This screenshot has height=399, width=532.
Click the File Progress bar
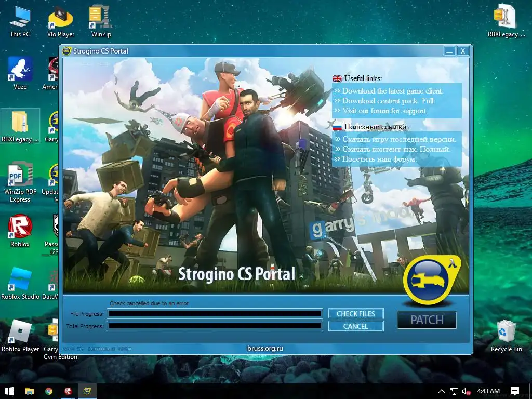coord(215,313)
